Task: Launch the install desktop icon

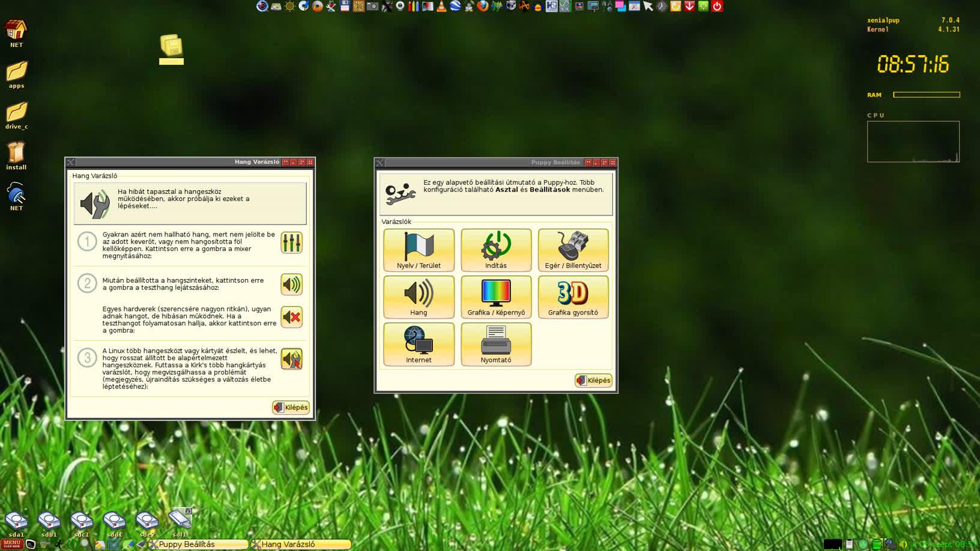Action: point(16,156)
